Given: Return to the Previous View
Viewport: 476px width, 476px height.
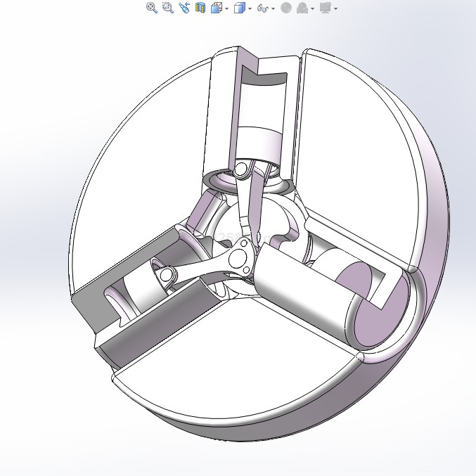Looking at the screenshot, I should [x=184, y=8].
